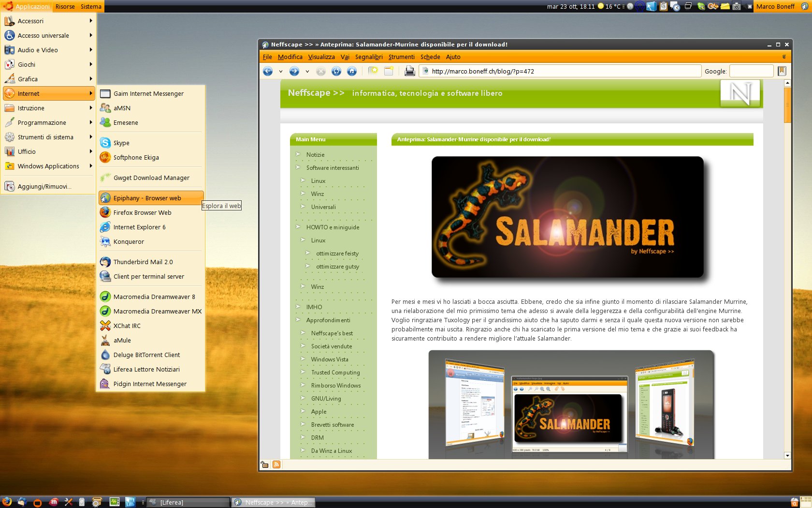The image size is (812, 508).
Task: Expand the Grafica submenu
Action: click(49, 79)
